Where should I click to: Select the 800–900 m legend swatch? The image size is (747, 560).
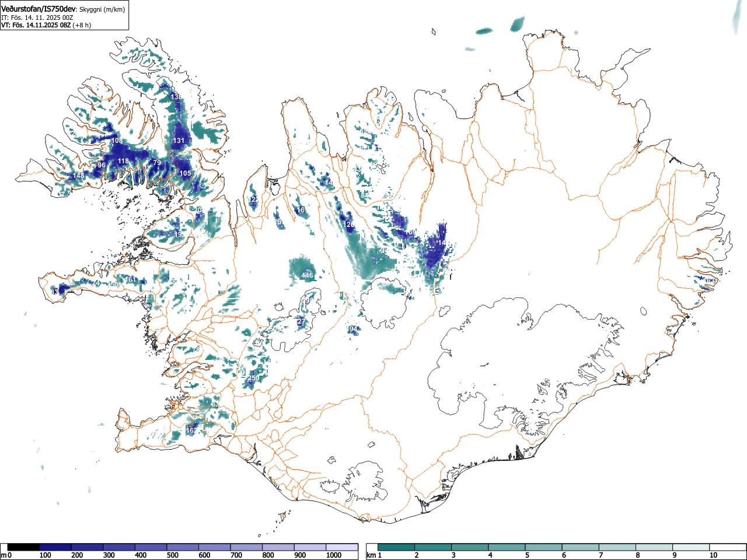tap(278, 547)
